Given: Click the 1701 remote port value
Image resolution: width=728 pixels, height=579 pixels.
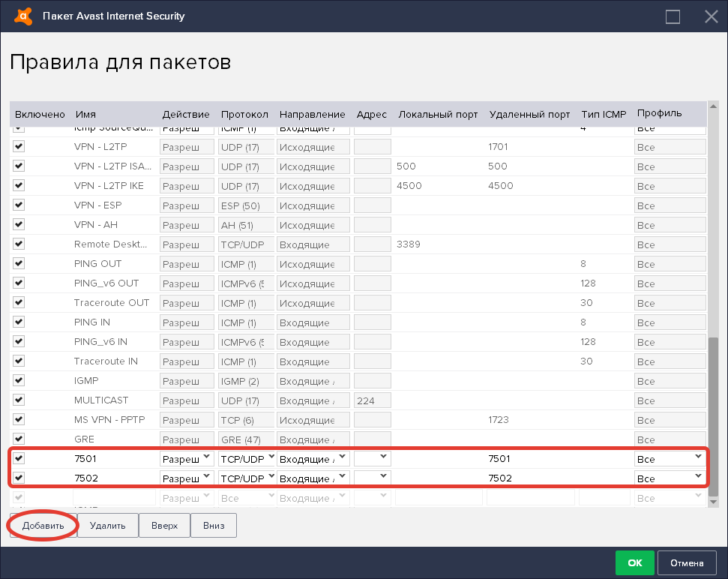Looking at the screenshot, I should (x=498, y=147).
